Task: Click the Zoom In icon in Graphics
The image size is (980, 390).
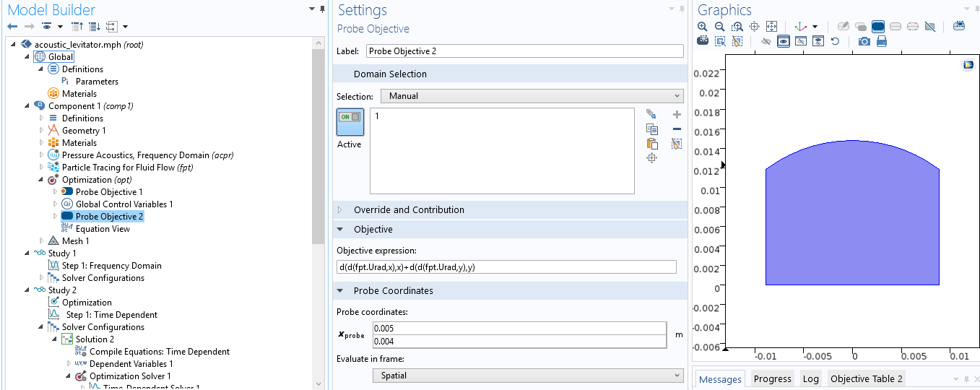Action: pyautogui.click(x=703, y=27)
